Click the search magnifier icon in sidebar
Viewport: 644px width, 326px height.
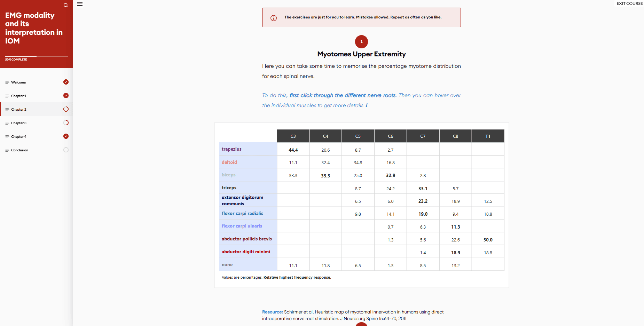coord(66,5)
